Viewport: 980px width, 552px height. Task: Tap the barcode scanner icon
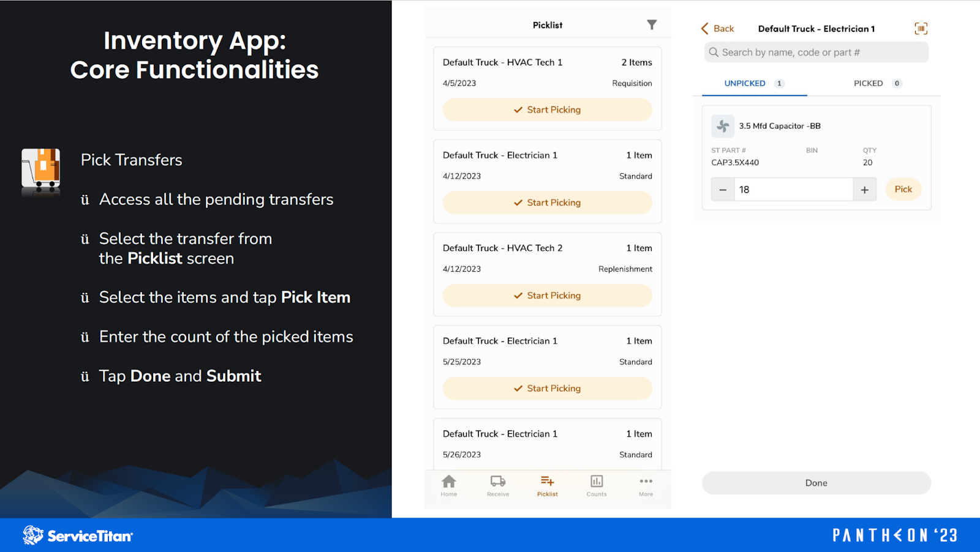921,28
